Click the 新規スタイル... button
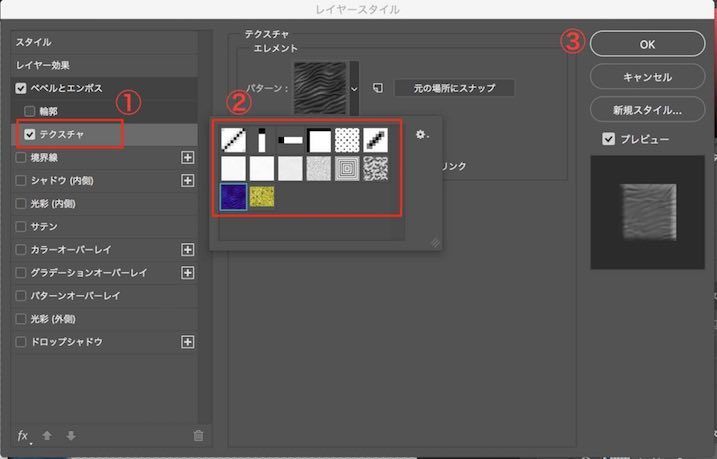This screenshot has width=717, height=459. point(647,110)
